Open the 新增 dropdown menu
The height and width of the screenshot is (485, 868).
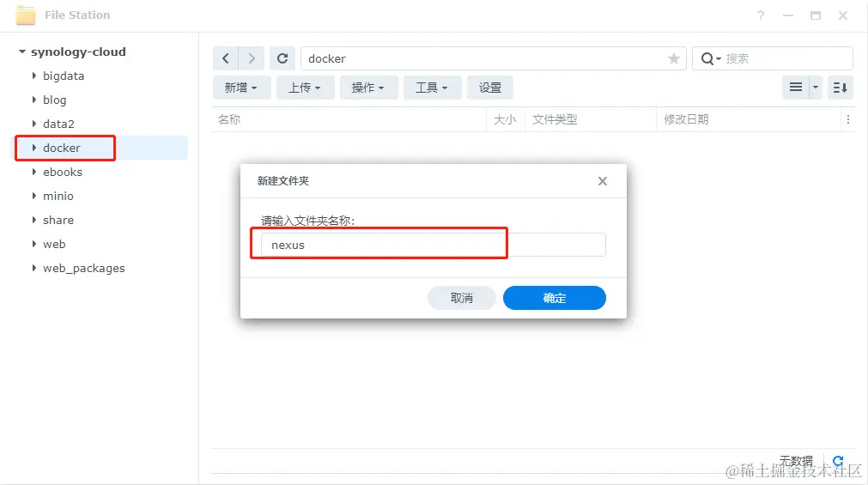(241, 88)
